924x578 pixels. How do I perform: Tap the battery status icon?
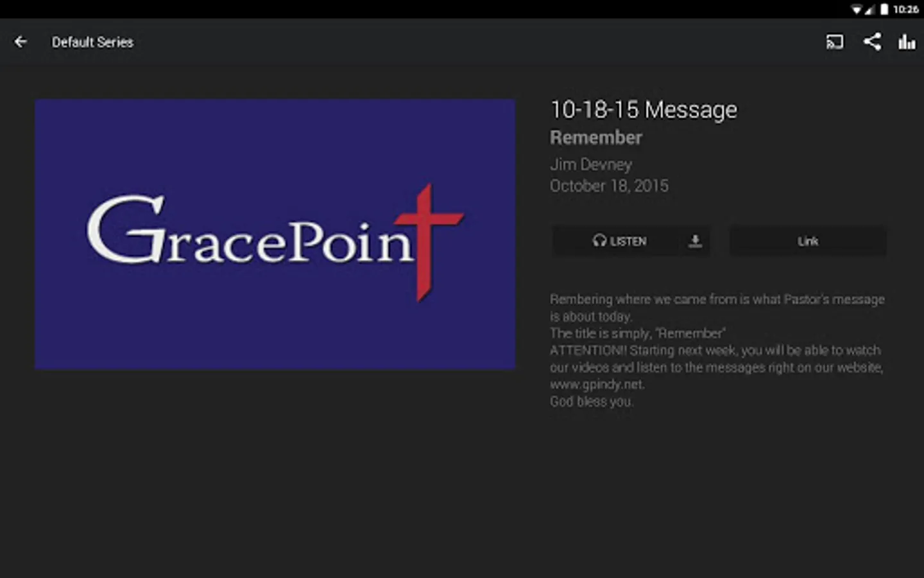[x=884, y=9]
